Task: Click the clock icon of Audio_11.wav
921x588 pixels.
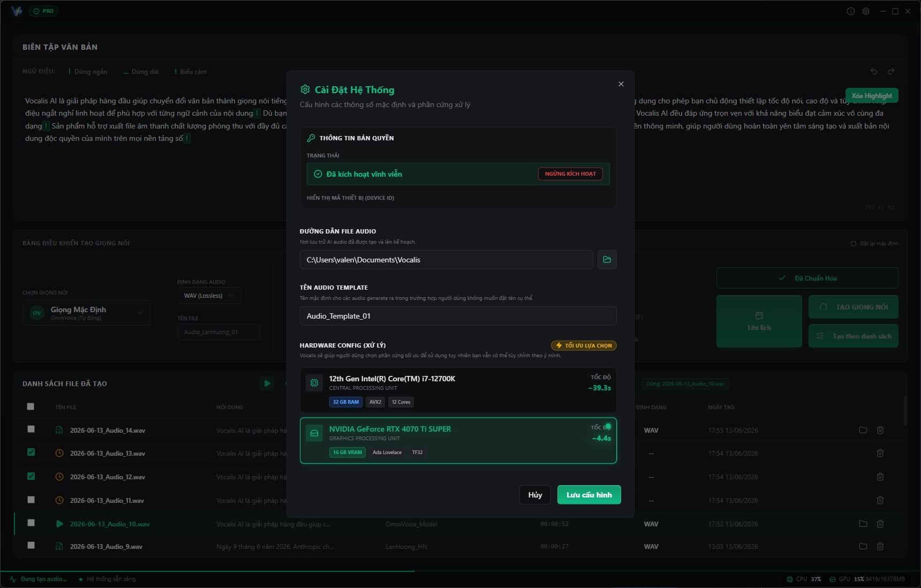Action: tap(59, 500)
